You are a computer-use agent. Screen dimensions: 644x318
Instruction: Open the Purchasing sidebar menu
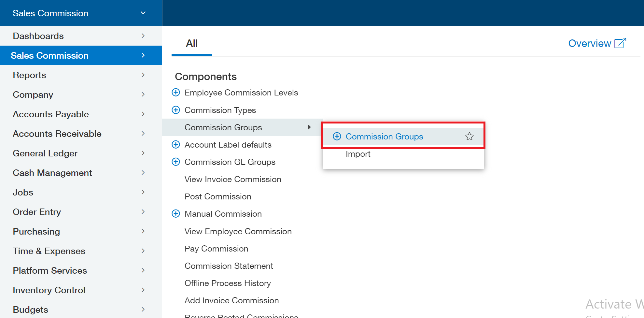pos(81,231)
